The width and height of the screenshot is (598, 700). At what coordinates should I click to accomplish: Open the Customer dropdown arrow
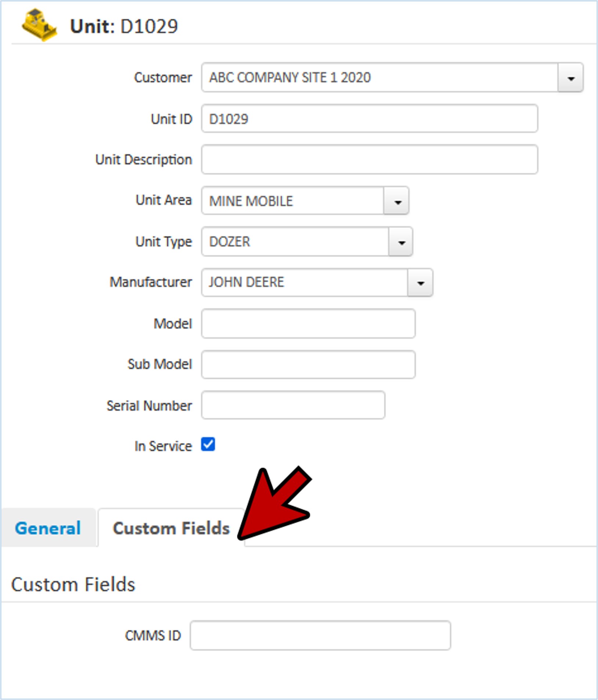click(x=570, y=78)
